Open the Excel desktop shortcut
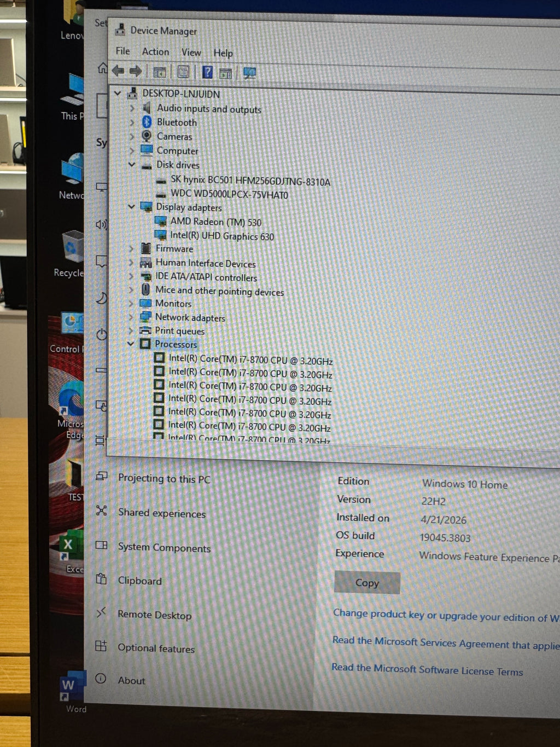 pos(71,552)
